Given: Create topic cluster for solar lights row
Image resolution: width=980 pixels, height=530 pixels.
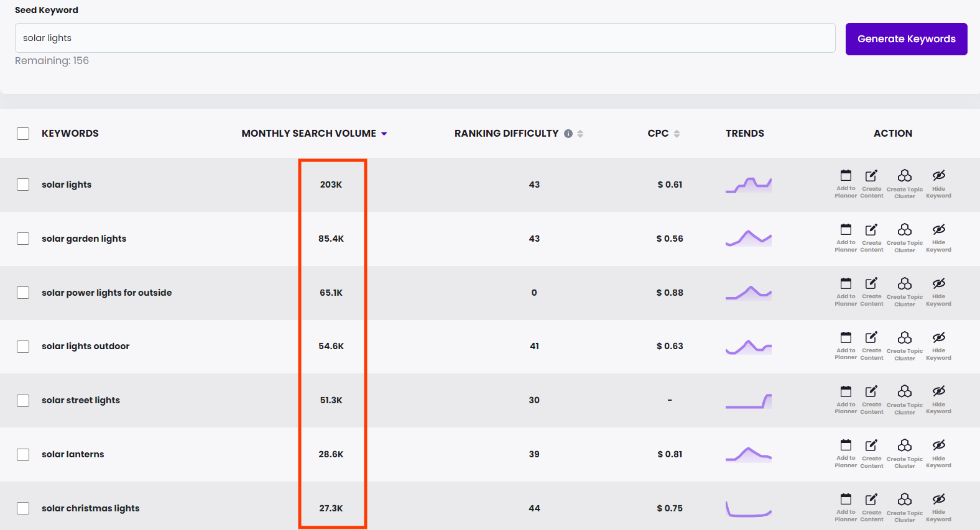Looking at the screenshot, I should (x=904, y=183).
